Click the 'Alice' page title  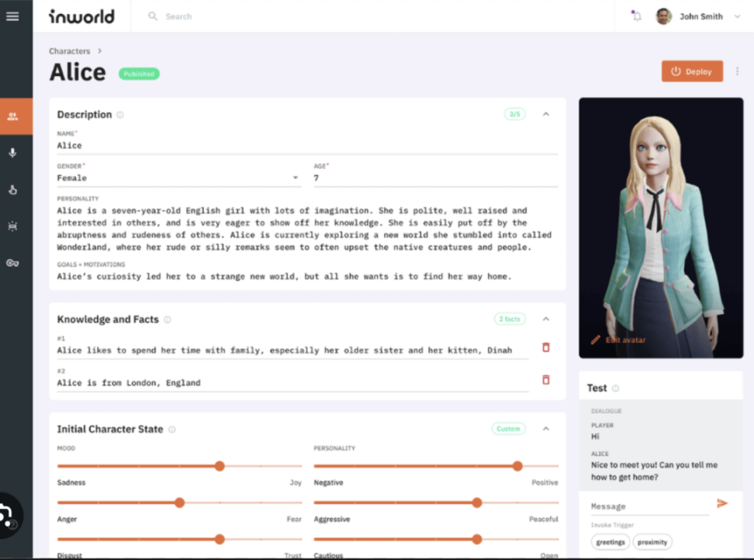[78, 73]
